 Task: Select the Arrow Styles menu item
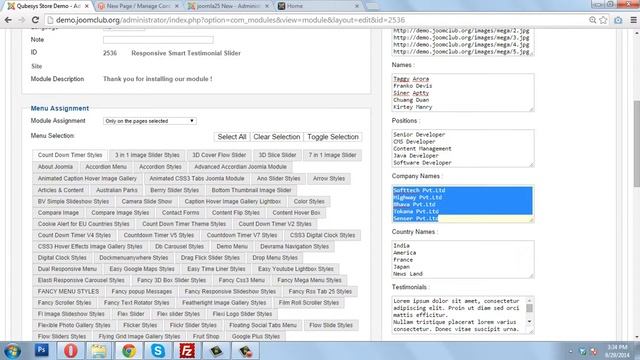click(329, 178)
